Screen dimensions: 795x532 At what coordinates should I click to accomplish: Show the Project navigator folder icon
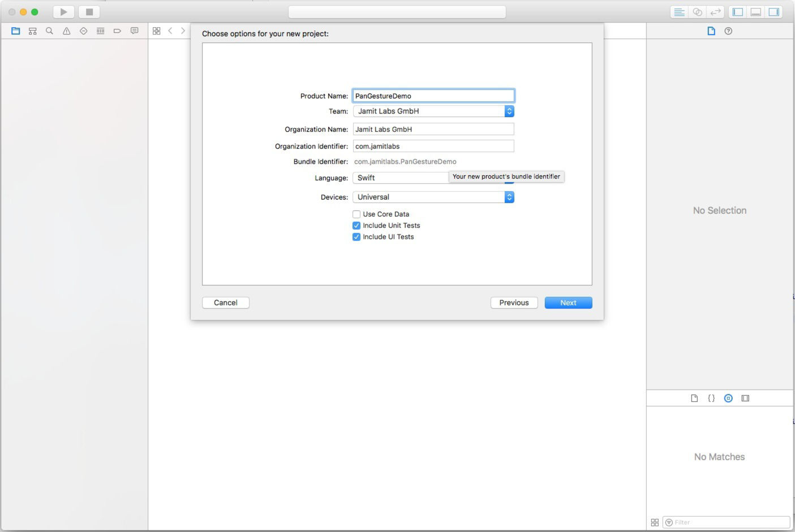coord(16,31)
